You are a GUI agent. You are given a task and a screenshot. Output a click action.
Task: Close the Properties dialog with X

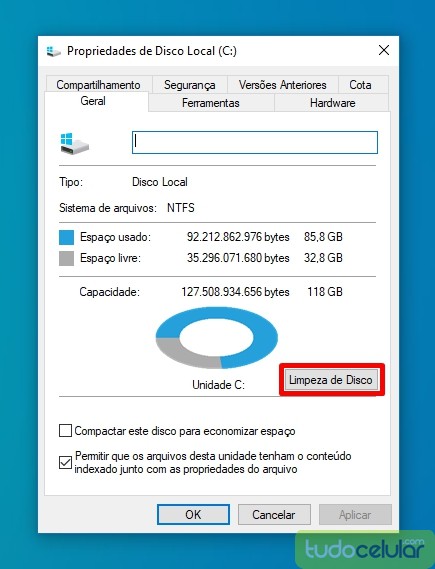click(x=384, y=50)
